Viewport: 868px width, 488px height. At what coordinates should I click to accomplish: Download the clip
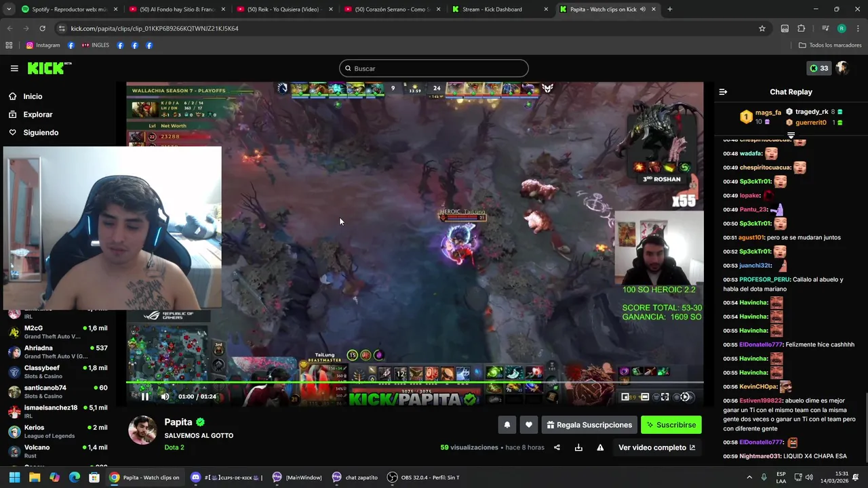(578, 447)
